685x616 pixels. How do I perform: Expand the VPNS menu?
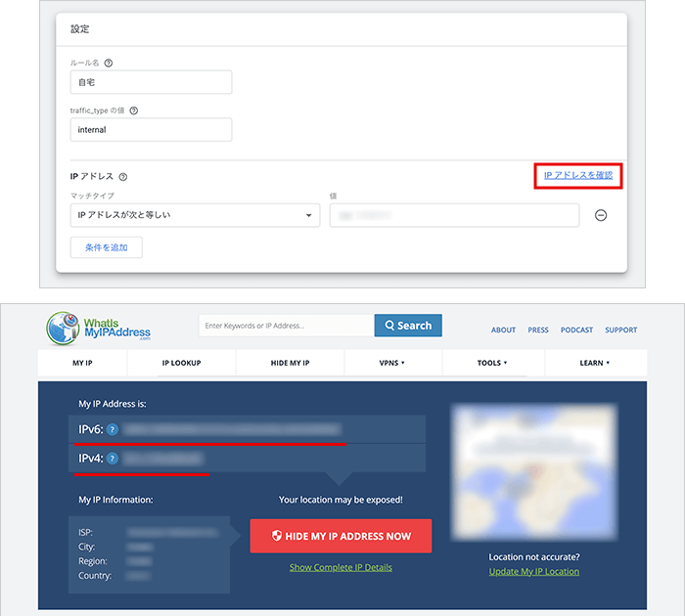[x=391, y=363]
